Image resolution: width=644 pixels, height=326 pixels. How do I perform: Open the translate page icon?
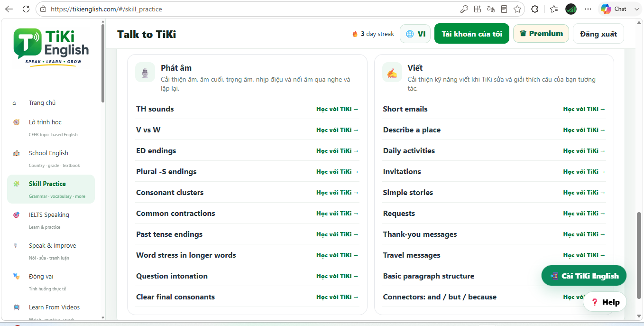coord(491,9)
